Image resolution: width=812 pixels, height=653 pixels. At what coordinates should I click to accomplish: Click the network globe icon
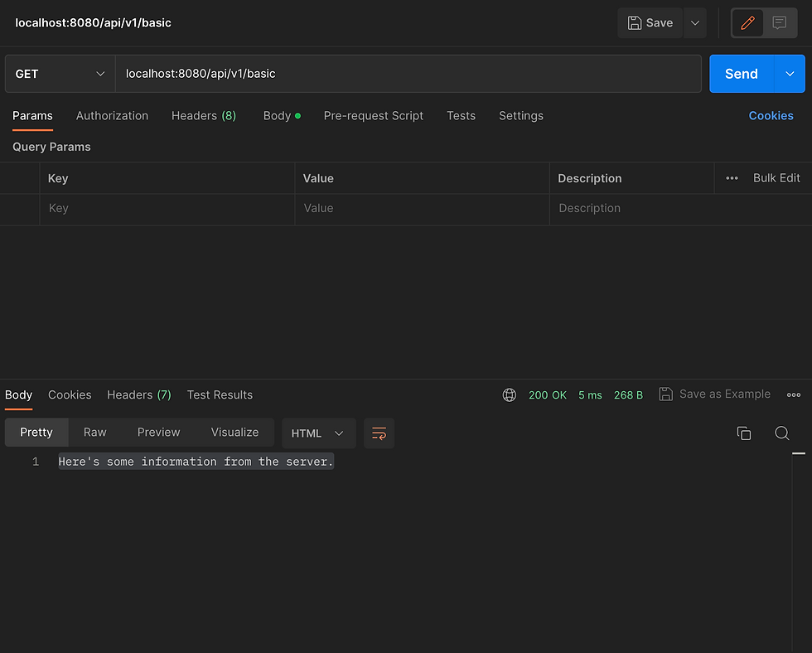pos(509,395)
